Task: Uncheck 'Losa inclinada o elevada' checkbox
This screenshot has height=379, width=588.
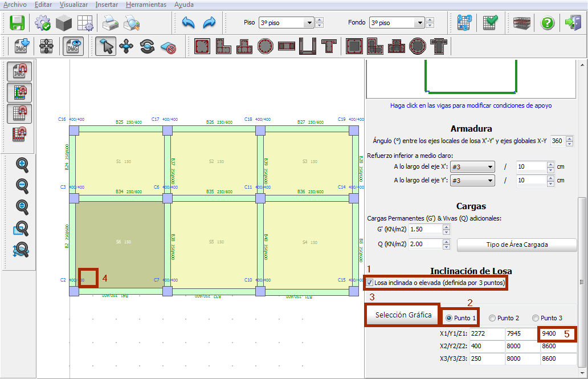Action: [370, 283]
